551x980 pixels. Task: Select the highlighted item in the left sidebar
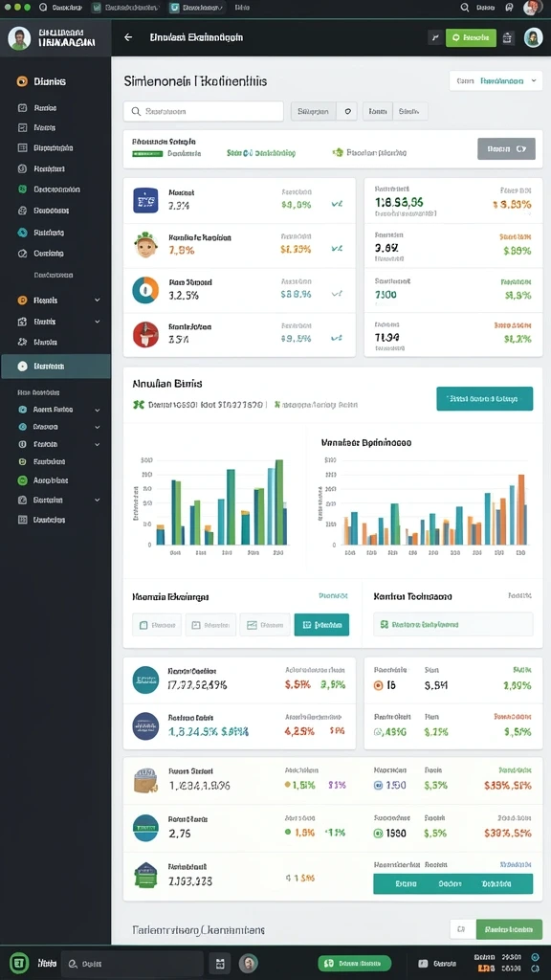pos(55,367)
